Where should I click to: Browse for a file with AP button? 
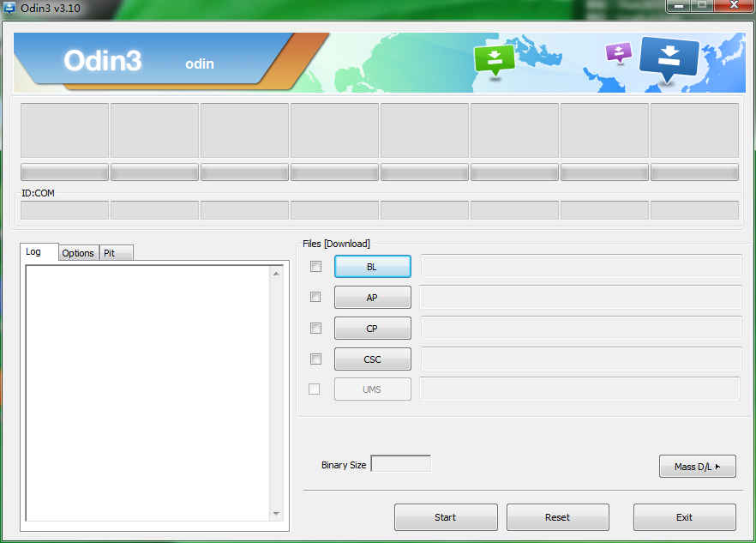[x=372, y=298]
